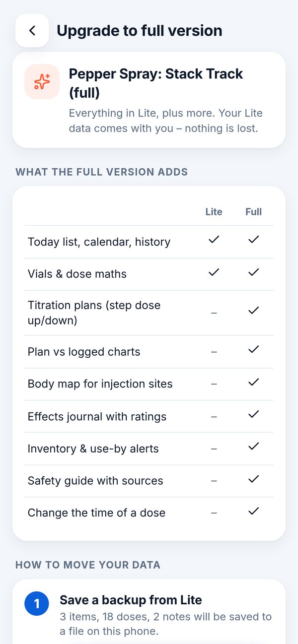Screen dimensions: 298x644
Task: Click Full checkmark for Titration plans row
Action: click(x=253, y=311)
